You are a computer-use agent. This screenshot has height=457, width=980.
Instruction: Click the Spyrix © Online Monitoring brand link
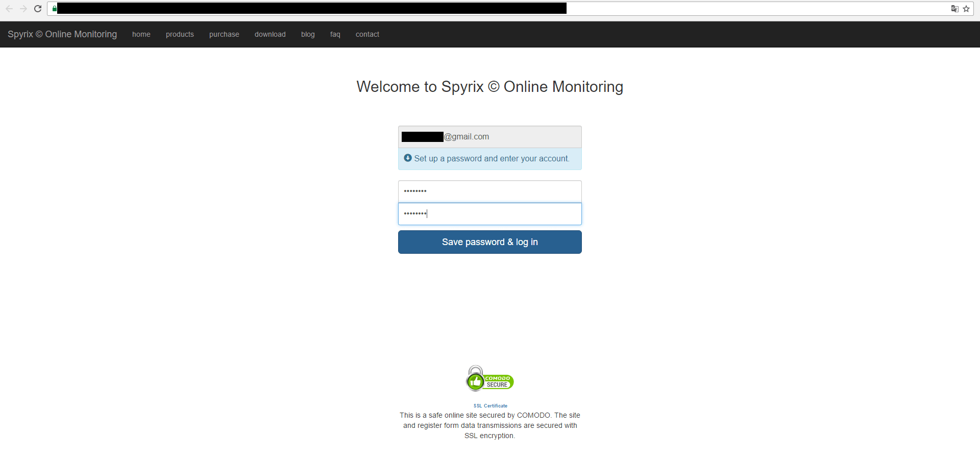click(62, 34)
